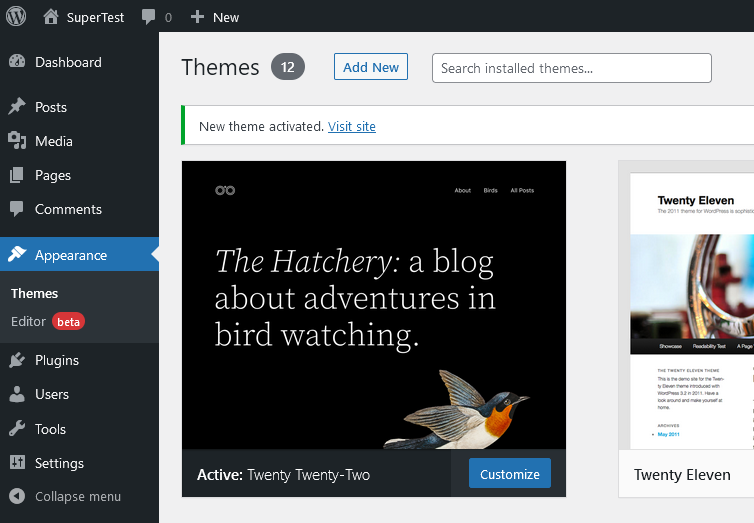Image resolution: width=754 pixels, height=523 pixels.
Task: Open the Pages menu item
Action: pos(53,175)
